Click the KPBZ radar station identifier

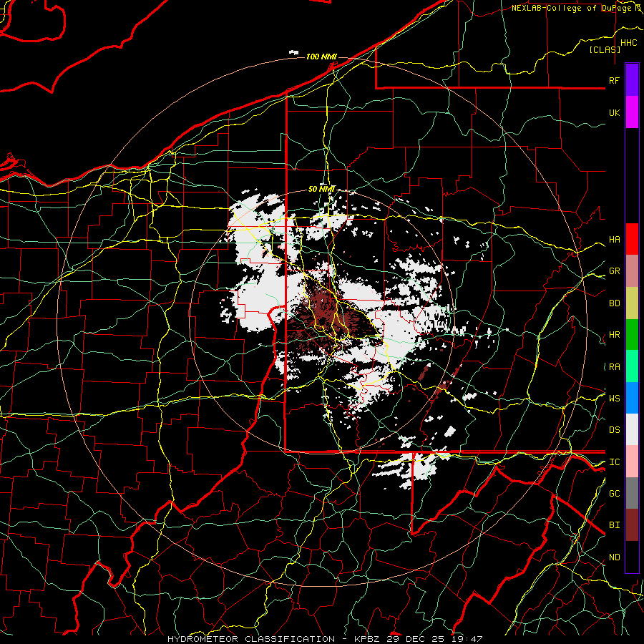[369, 639]
